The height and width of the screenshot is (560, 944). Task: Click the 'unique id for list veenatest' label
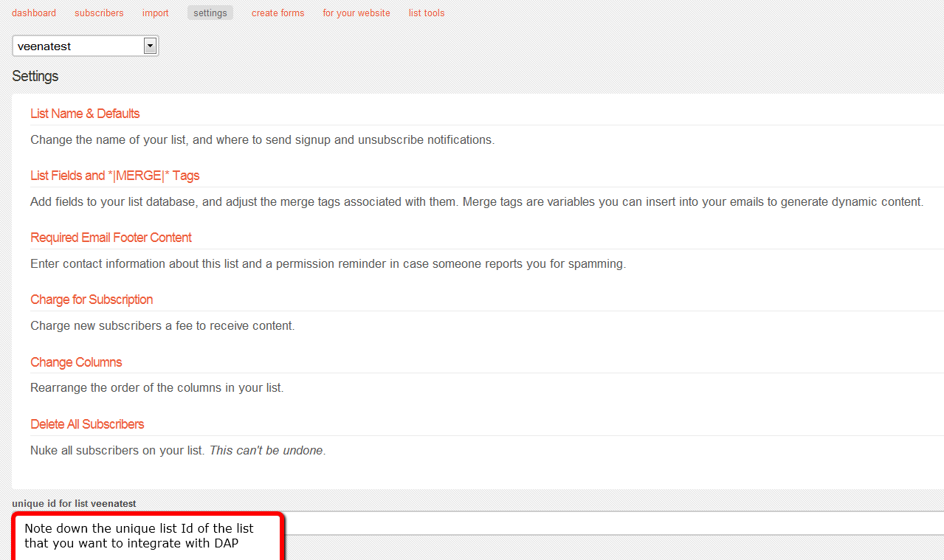point(74,503)
